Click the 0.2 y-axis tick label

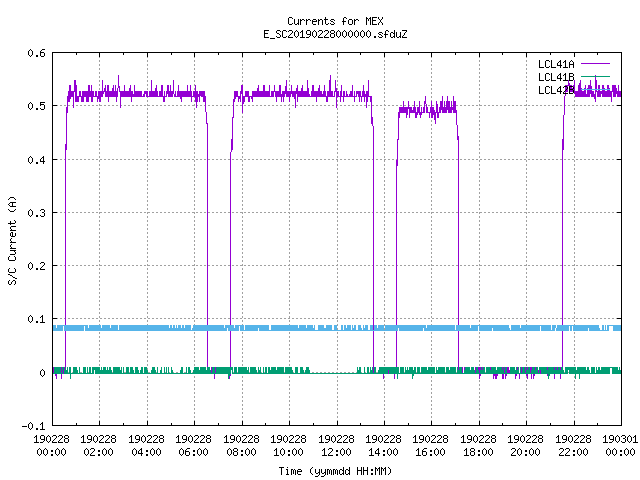pyautogui.click(x=36, y=266)
